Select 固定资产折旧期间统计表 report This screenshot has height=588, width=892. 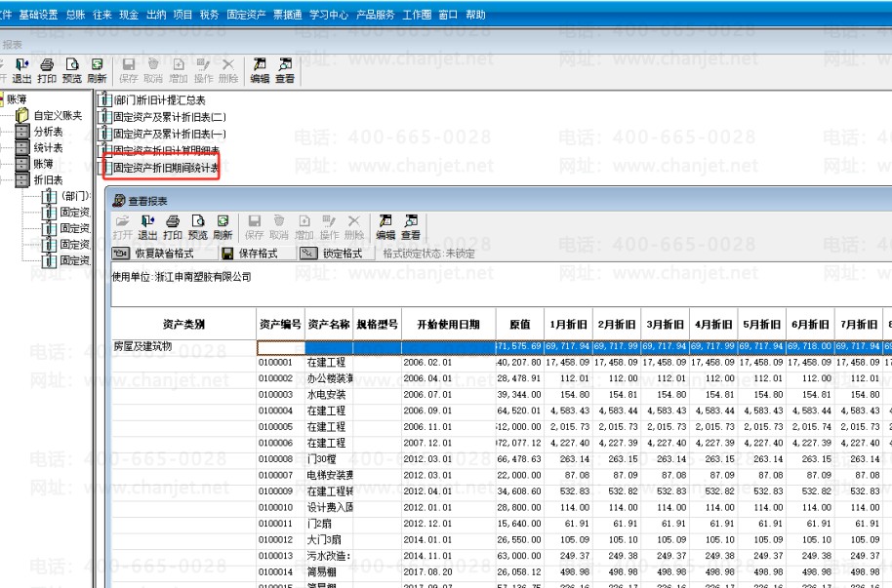point(166,168)
